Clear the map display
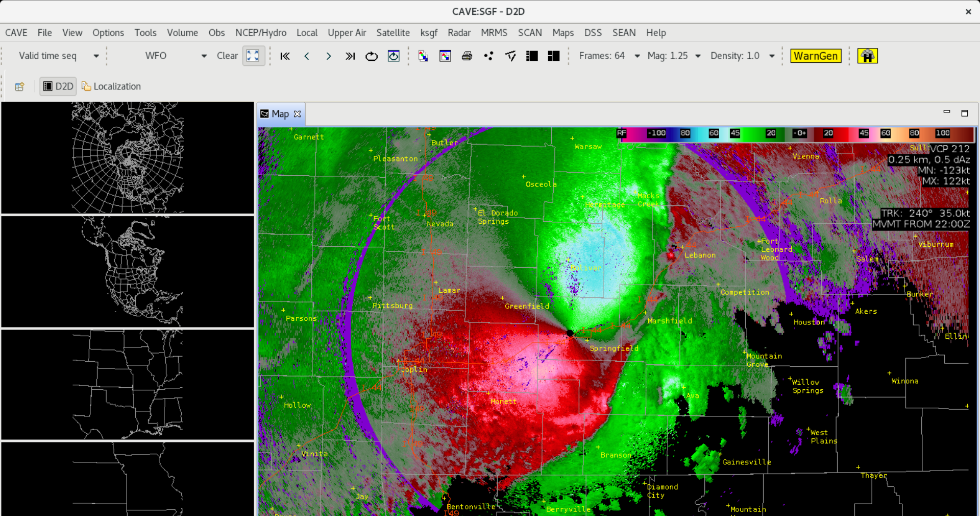Image resolution: width=980 pixels, height=516 pixels. click(227, 56)
